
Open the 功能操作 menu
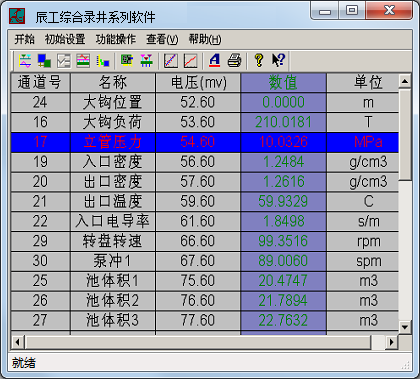click(116, 39)
